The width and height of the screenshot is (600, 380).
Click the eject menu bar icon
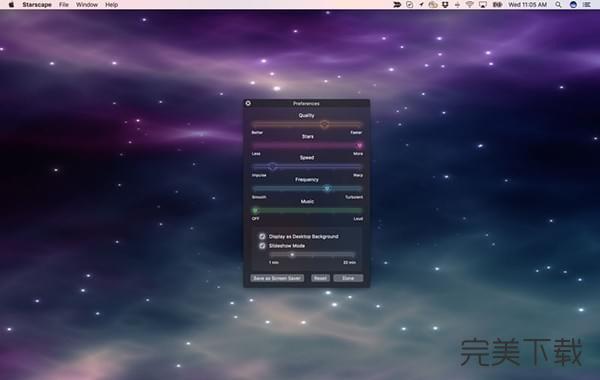(457, 5)
